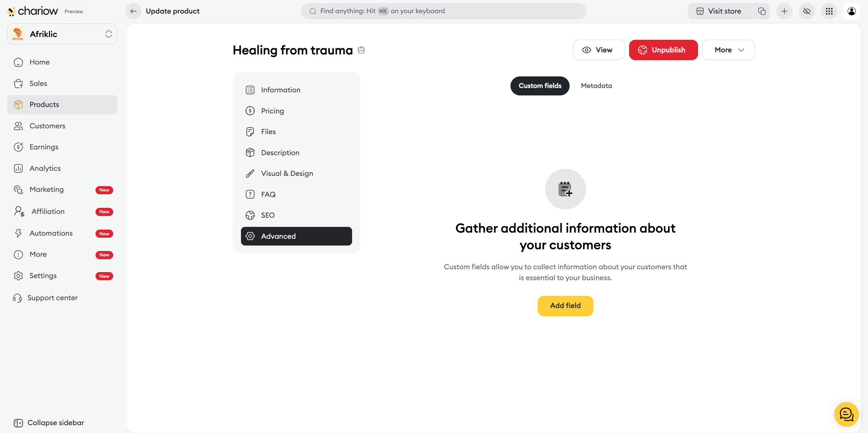868x433 pixels.
Task: Click the notepad plus illustration icon
Action: 565,189
